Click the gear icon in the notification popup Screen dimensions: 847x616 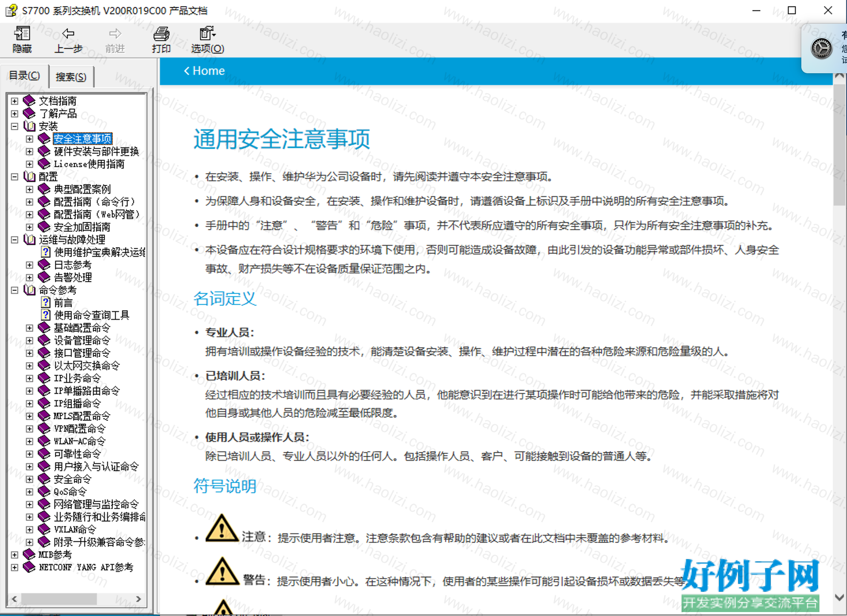click(x=821, y=49)
